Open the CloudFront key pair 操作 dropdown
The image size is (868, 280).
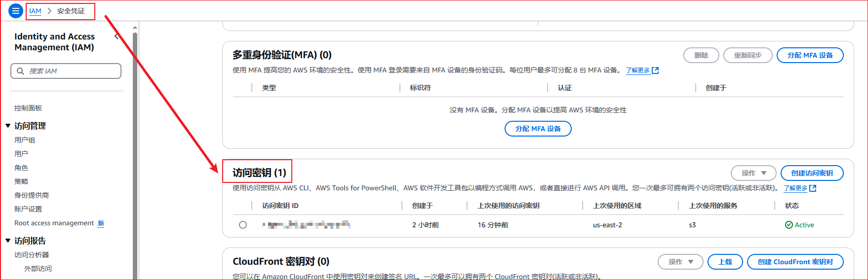coord(680,262)
